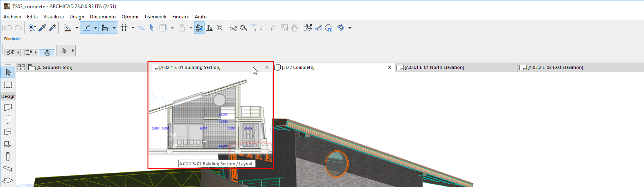Switch to A.03.2 E-02 East Elevation tab
Screen dimensions: 644x187
pos(579,67)
